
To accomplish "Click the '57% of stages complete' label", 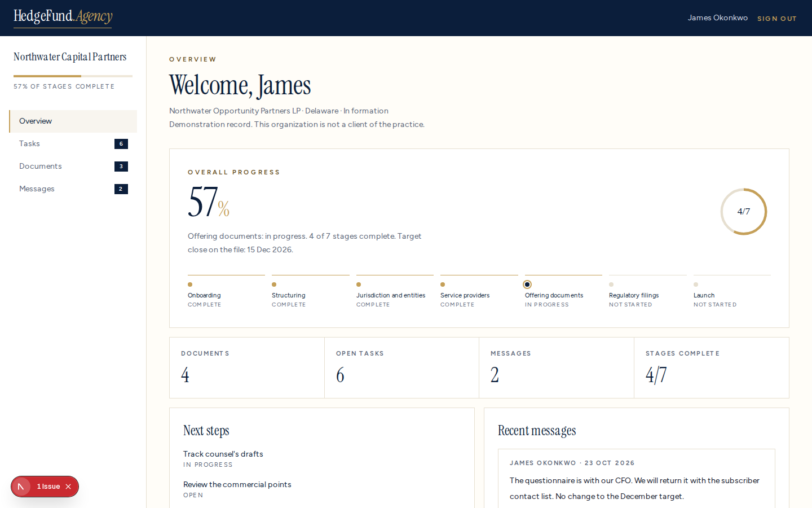I will [x=64, y=86].
